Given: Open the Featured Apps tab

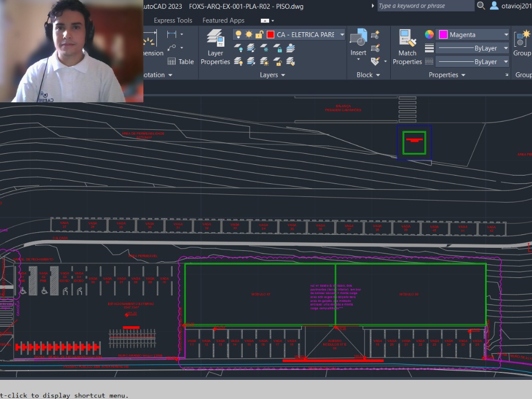Looking at the screenshot, I should 223,20.
